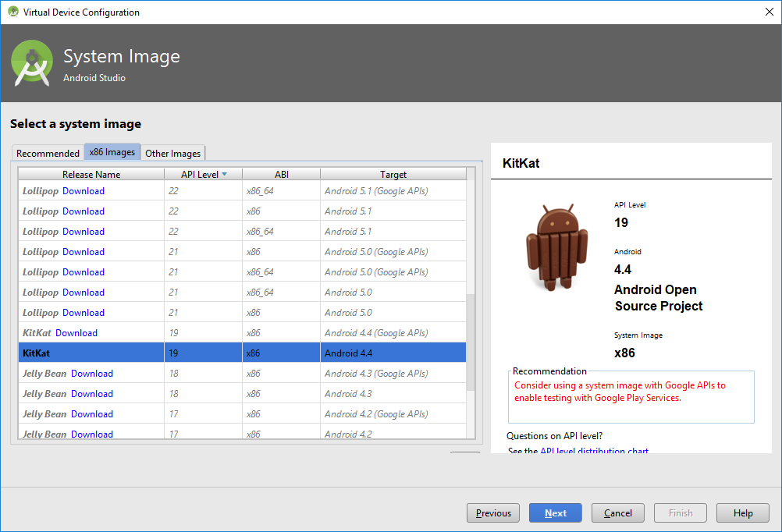
Task: Open the API level distribution chart link
Action: tap(594, 450)
